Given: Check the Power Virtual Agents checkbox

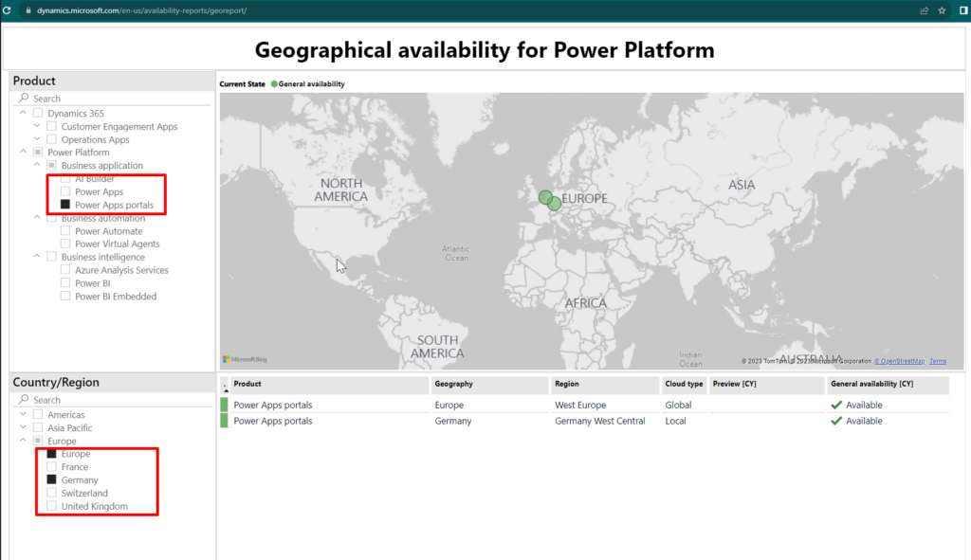Looking at the screenshot, I should pyautogui.click(x=65, y=244).
